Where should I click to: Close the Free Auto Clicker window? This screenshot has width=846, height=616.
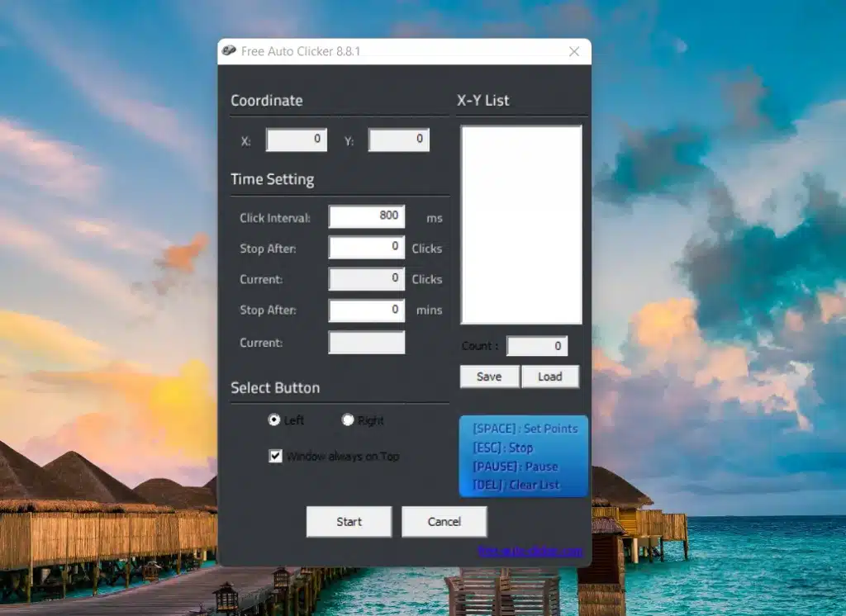click(574, 51)
